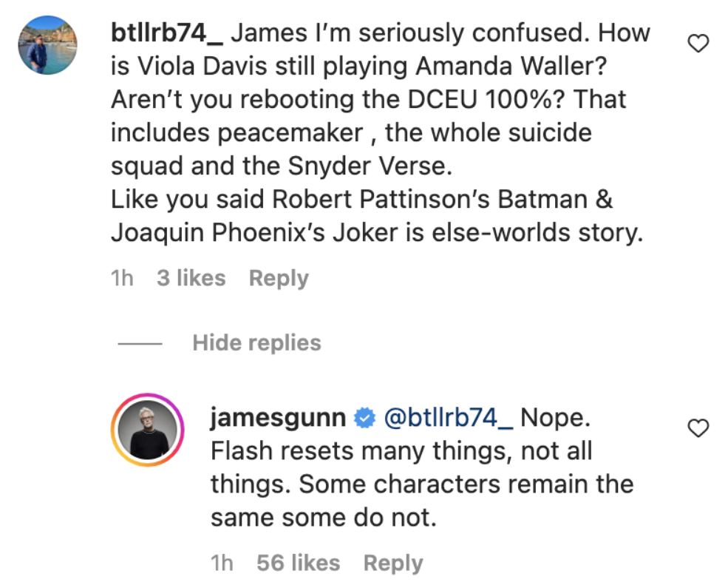Image resolution: width=728 pixels, height=585 pixels.
Task: Like jamesgunn's reply with the heart
Action: 698,427
